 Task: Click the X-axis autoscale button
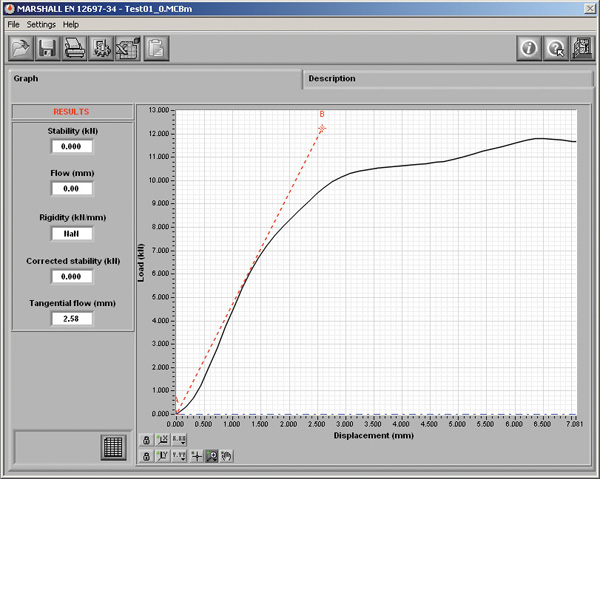(162, 440)
